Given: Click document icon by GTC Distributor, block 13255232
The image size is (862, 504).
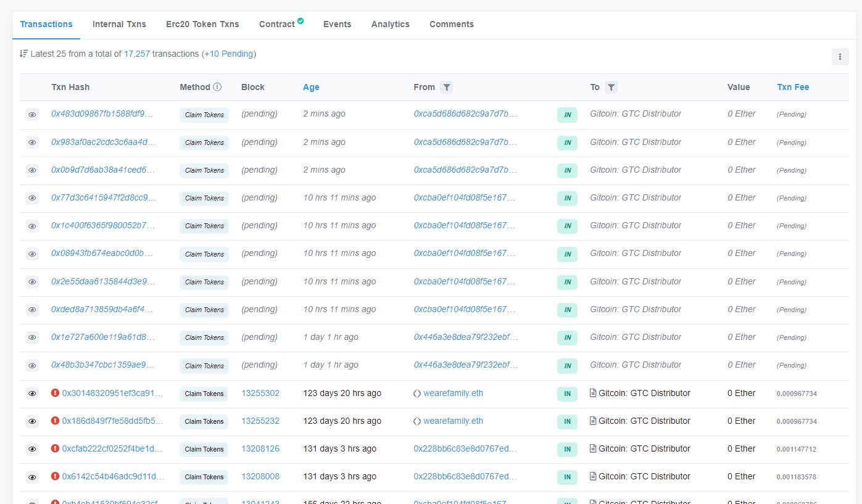Looking at the screenshot, I should pyautogui.click(x=593, y=421).
